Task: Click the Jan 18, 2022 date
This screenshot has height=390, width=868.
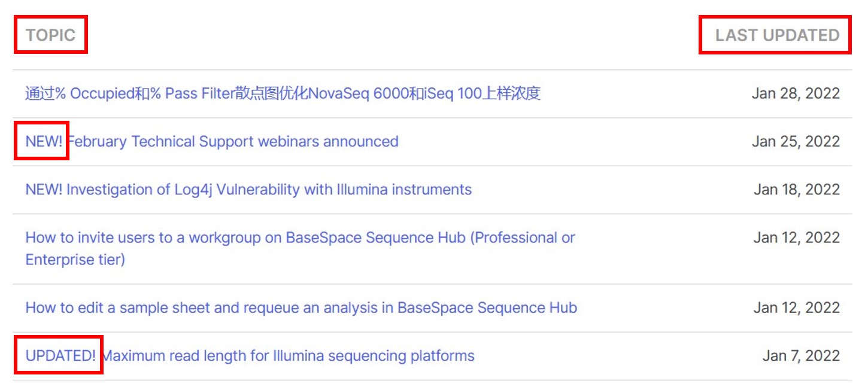Action: pos(796,190)
